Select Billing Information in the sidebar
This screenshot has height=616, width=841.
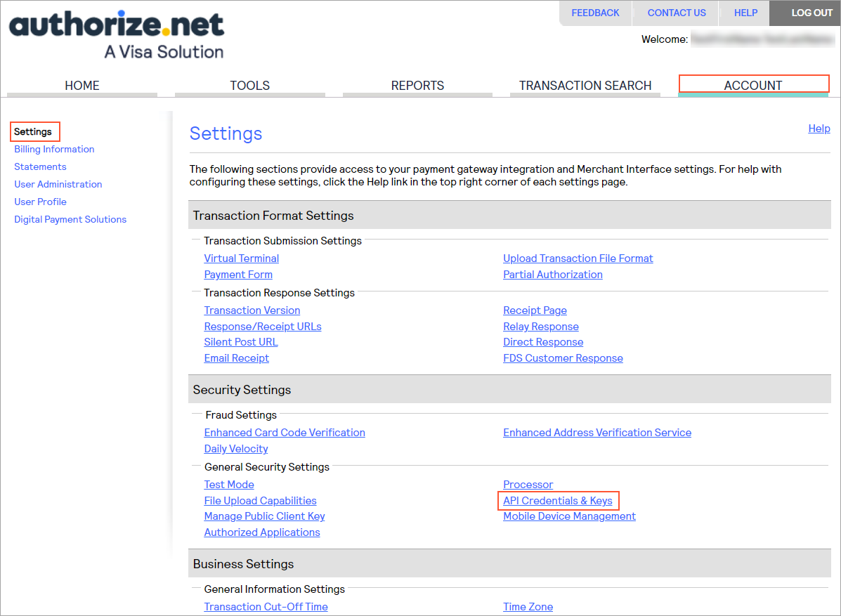coord(54,149)
